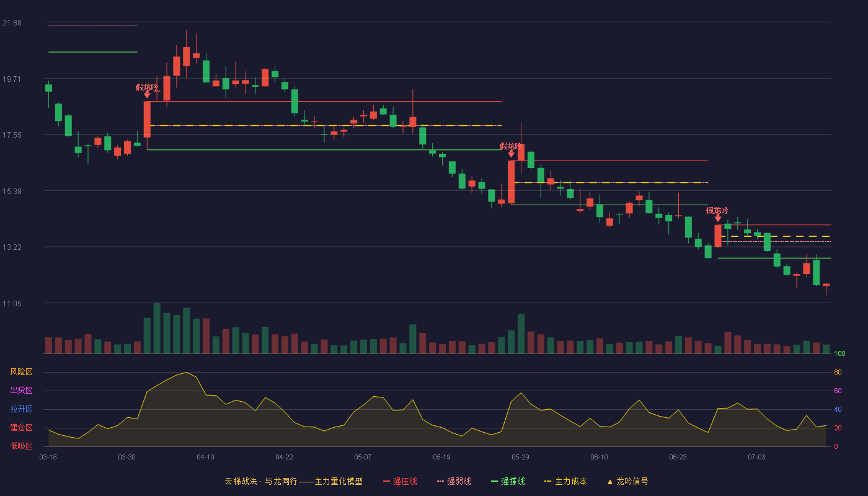Click the 出货区 zone label

pos(21,391)
